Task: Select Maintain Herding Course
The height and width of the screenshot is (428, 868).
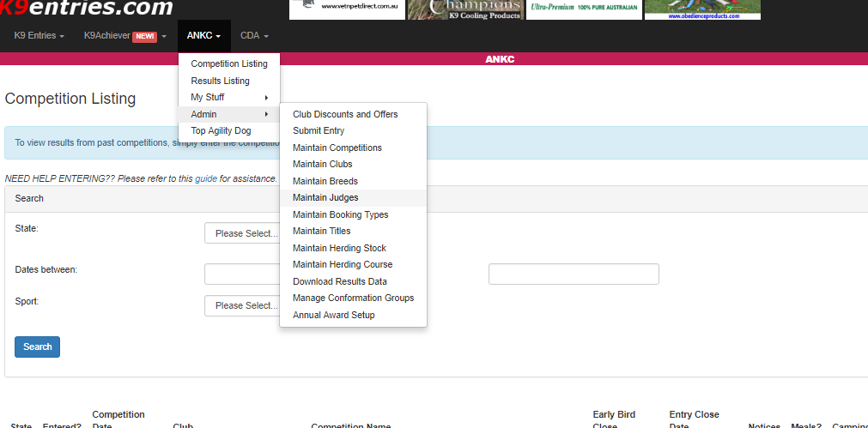Action: tap(353, 265)
